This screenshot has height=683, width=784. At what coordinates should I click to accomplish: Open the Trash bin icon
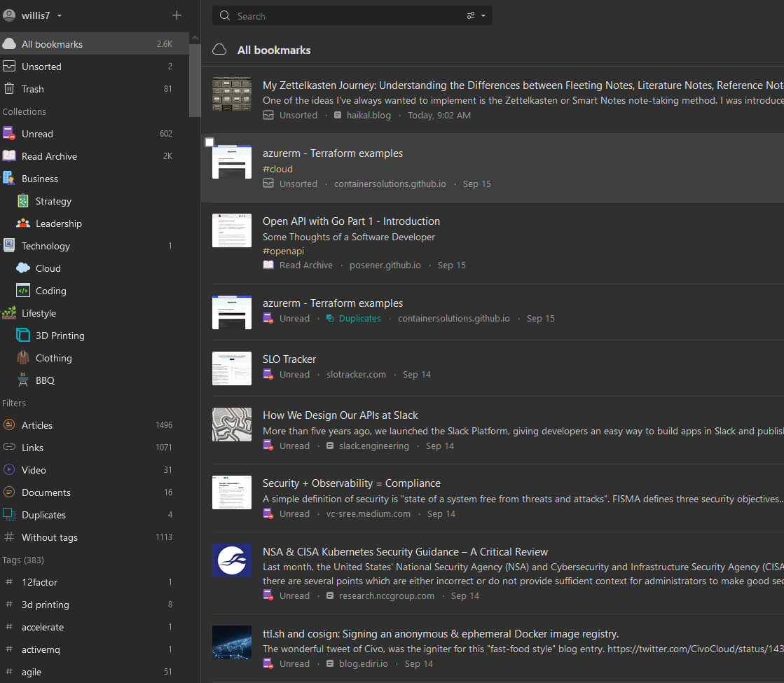(9, 88)
